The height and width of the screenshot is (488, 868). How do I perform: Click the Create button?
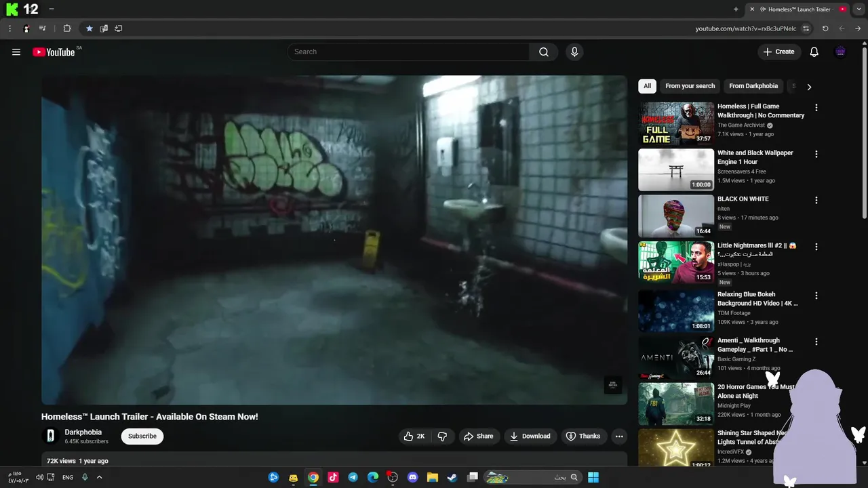[x=779, y=52]
